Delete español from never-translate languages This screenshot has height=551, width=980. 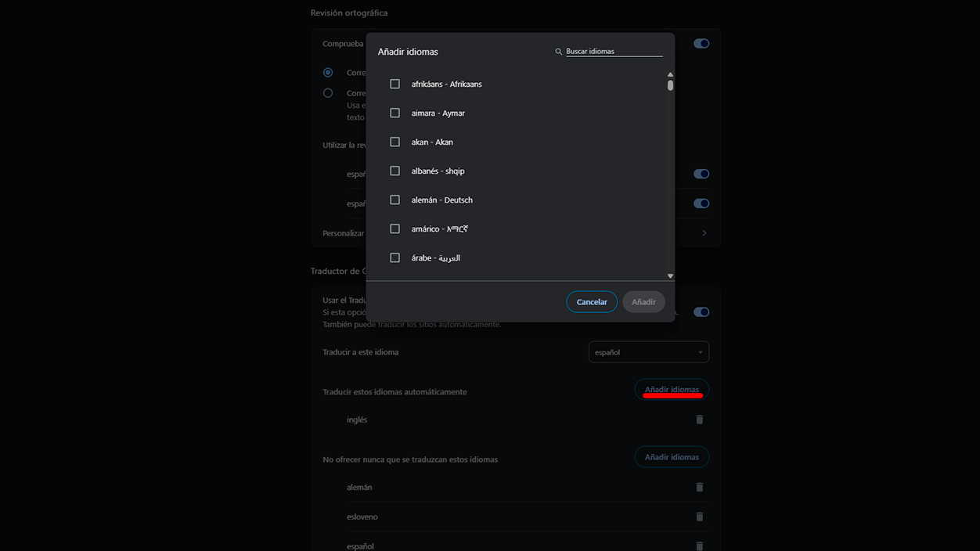point(699,546)
